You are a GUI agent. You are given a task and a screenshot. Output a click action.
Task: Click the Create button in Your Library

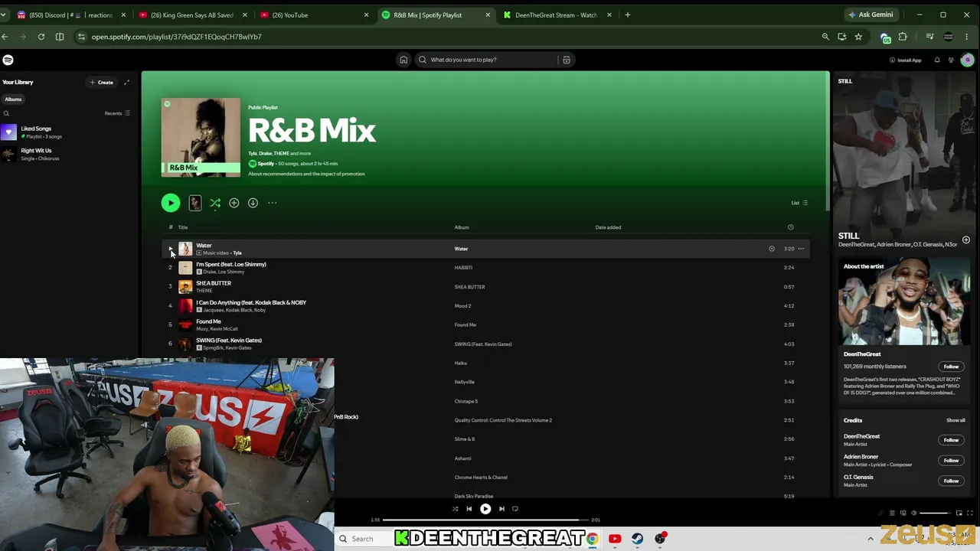pyautogui.click(x=102, y=83)
